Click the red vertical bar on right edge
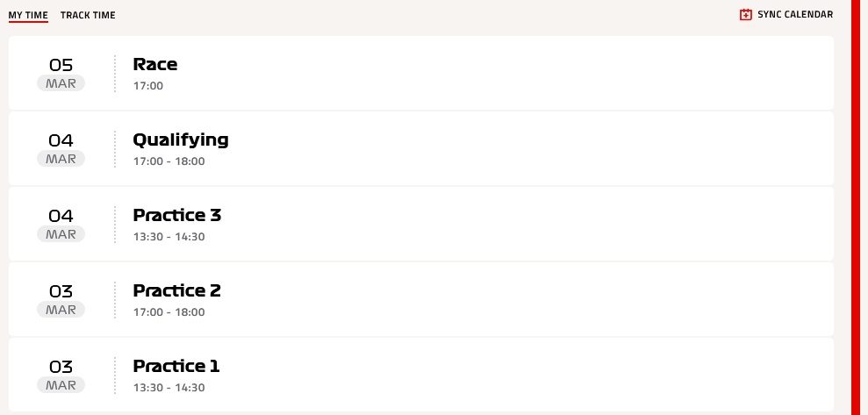The width and height of the screenshot is (868, 415). point(855,207)
